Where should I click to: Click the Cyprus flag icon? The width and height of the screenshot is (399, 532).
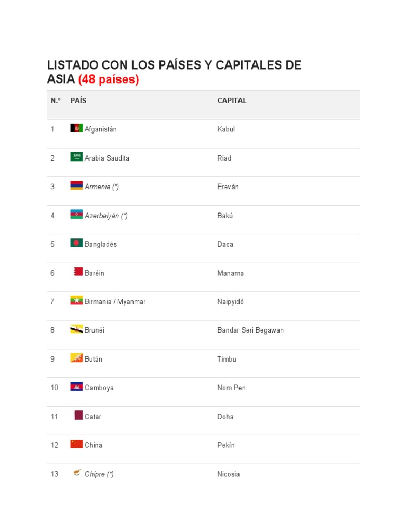(x=77, y=473)
